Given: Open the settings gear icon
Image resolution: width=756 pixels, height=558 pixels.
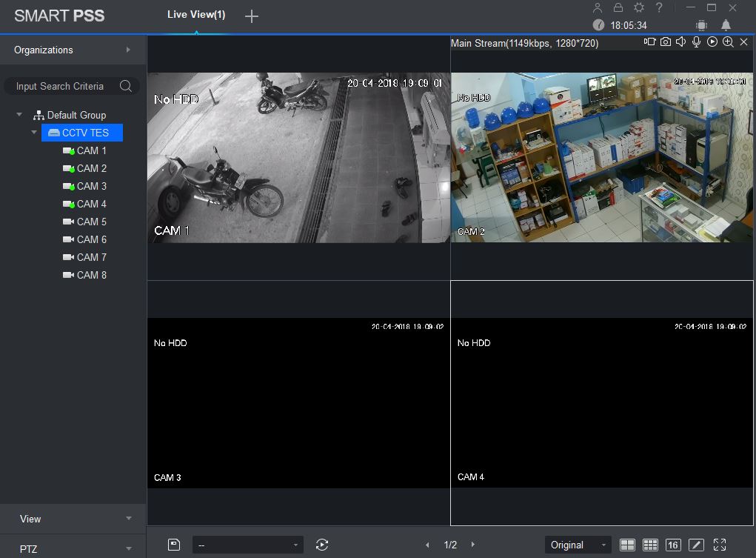Looking at the screenshot, I should (639, 7).
